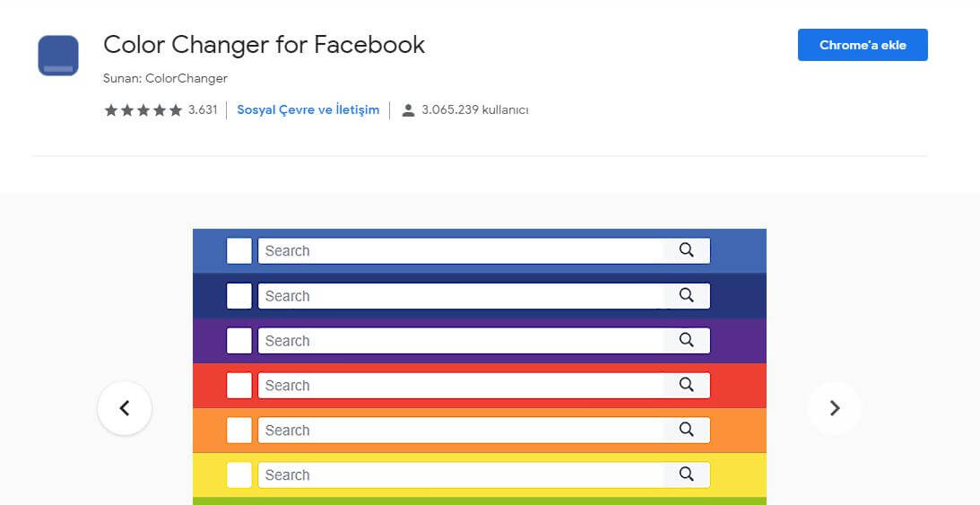
Task: Click the white square in purple bar
Action: pos(239,341)
